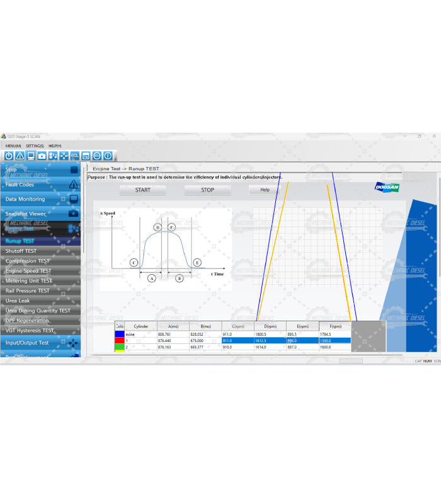Screen dimensions: 441x504
Task: Click the data monitoring screen toolbar icon
Action: (x=30, y=156)
